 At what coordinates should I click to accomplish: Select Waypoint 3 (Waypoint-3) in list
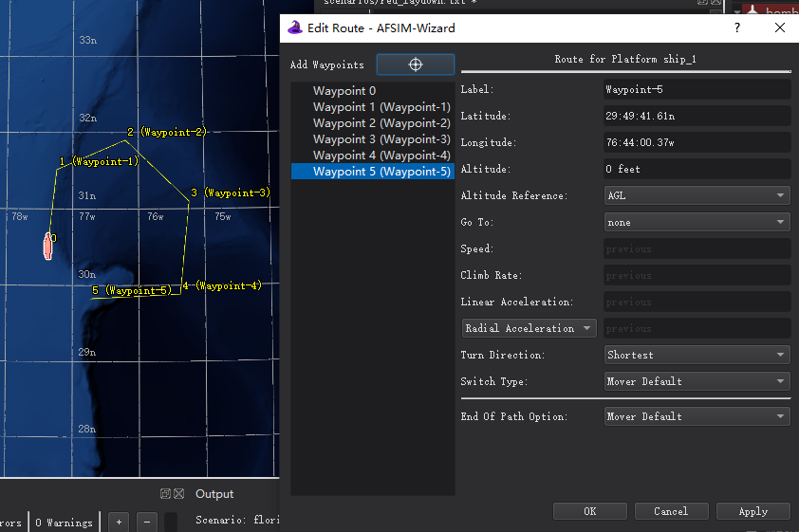tap(373, 139)
